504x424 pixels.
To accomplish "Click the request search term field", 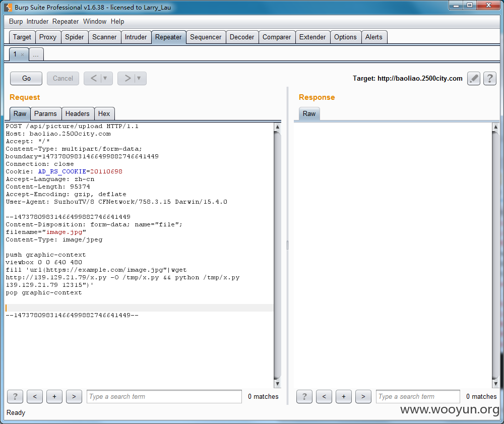I will click(x=164, y=396).
